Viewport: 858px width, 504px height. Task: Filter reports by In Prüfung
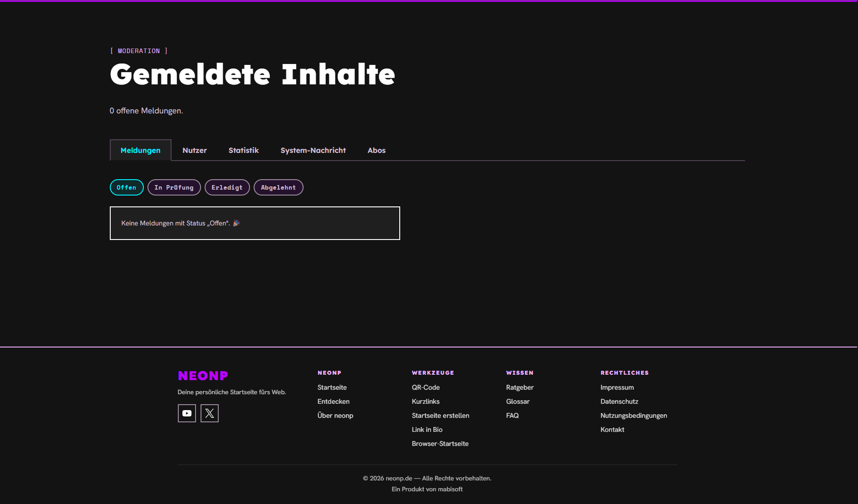[x=174, y=187]
